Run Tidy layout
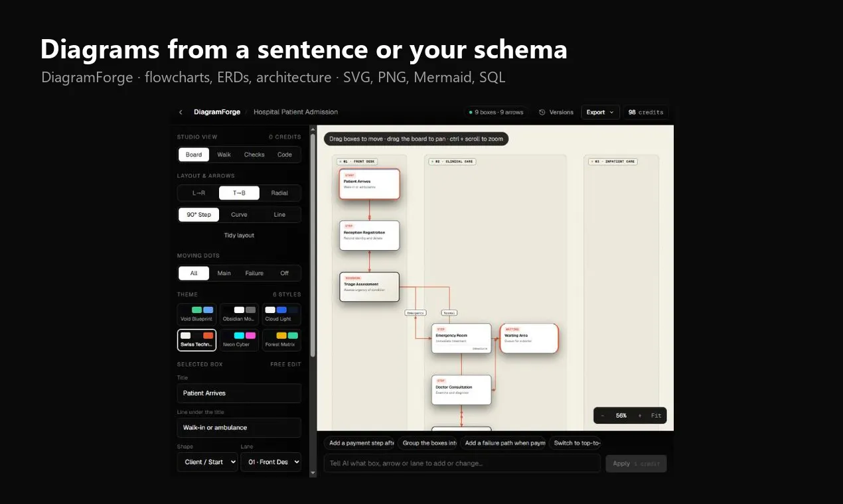Viewport: 843px width, 504px height. click(x=239, y=235)
